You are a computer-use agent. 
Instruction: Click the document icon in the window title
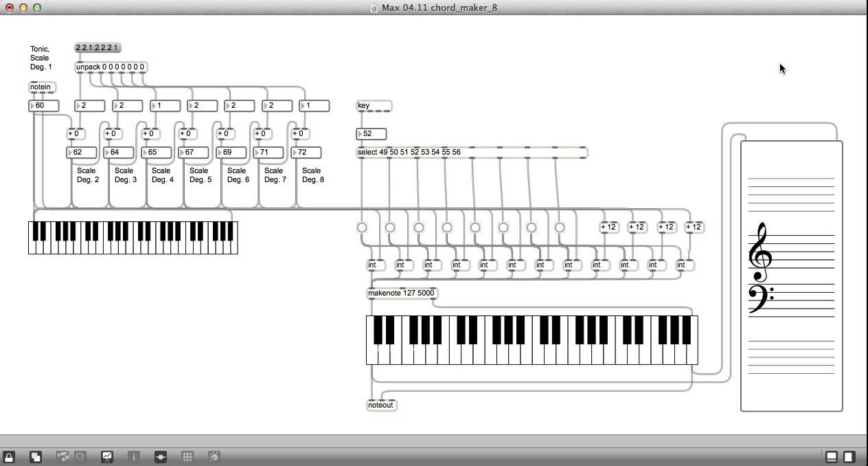[374, 8]
